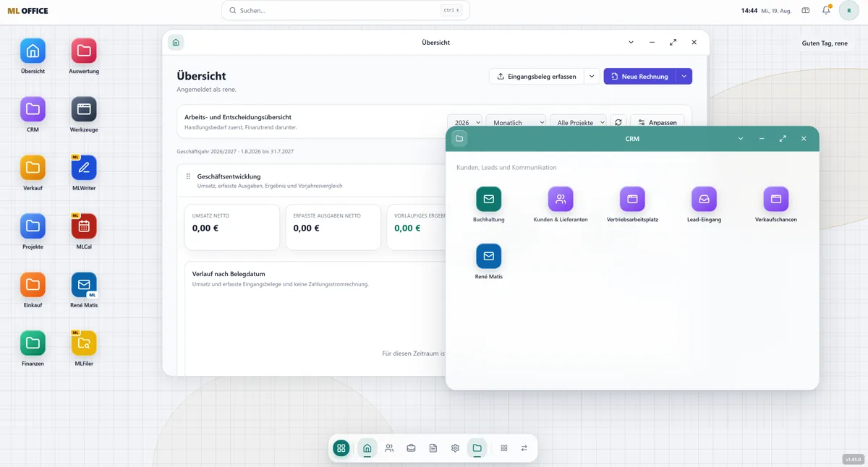Click the icon left of the bell

pos(806,10)
